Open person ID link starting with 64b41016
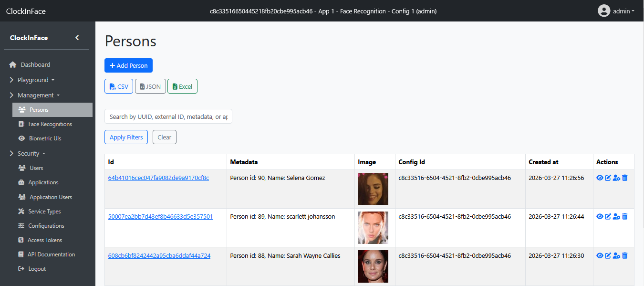This screenshot has height=286, width=644. [x=158, y=178]
